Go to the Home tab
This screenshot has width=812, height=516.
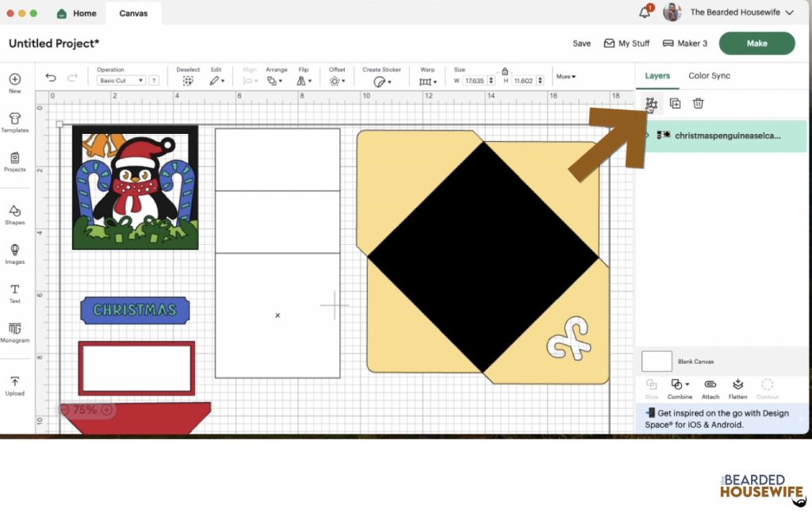pos(76,13)
